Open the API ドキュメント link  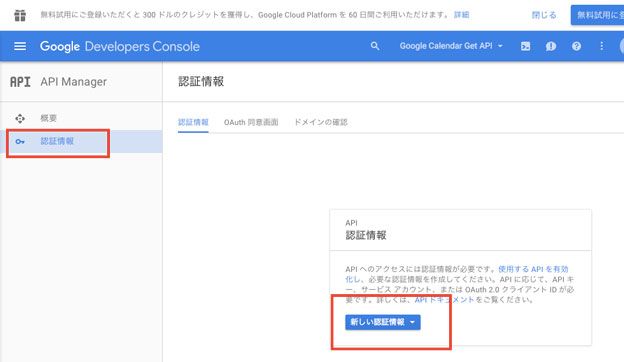(444, 300)
